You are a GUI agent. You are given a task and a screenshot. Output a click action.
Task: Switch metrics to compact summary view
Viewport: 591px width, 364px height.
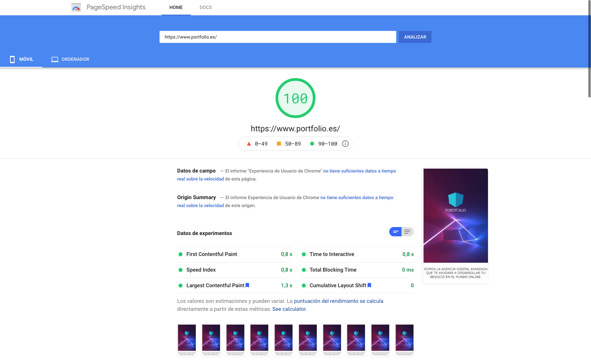(396, 232)
